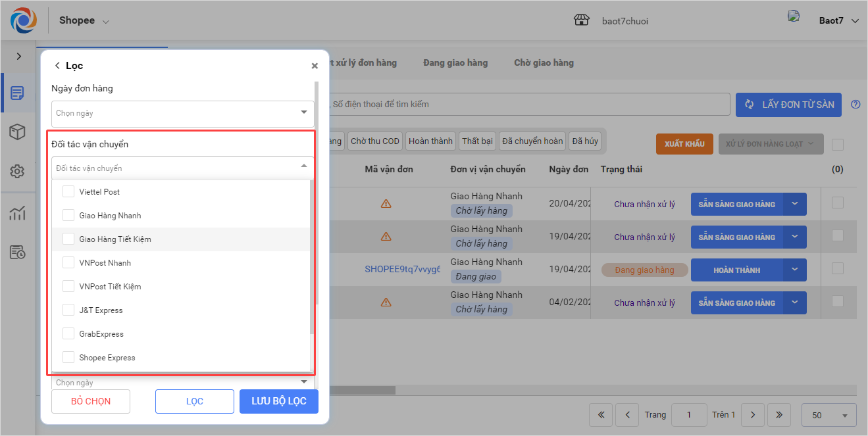Switch to the Chờ giao hàng tab

[544, 63]
